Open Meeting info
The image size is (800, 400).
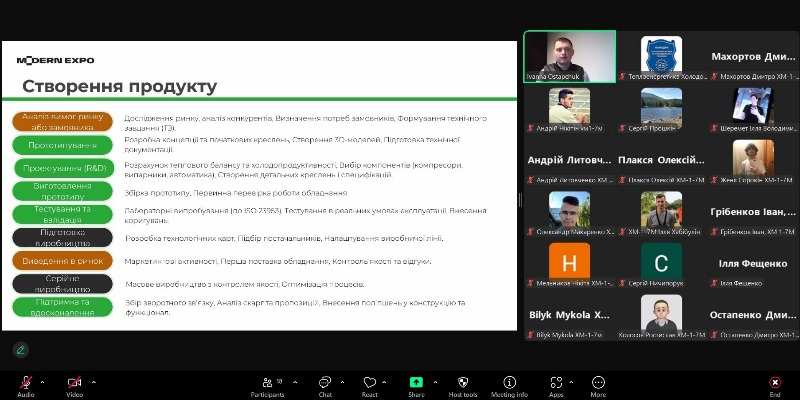point(509,386)
